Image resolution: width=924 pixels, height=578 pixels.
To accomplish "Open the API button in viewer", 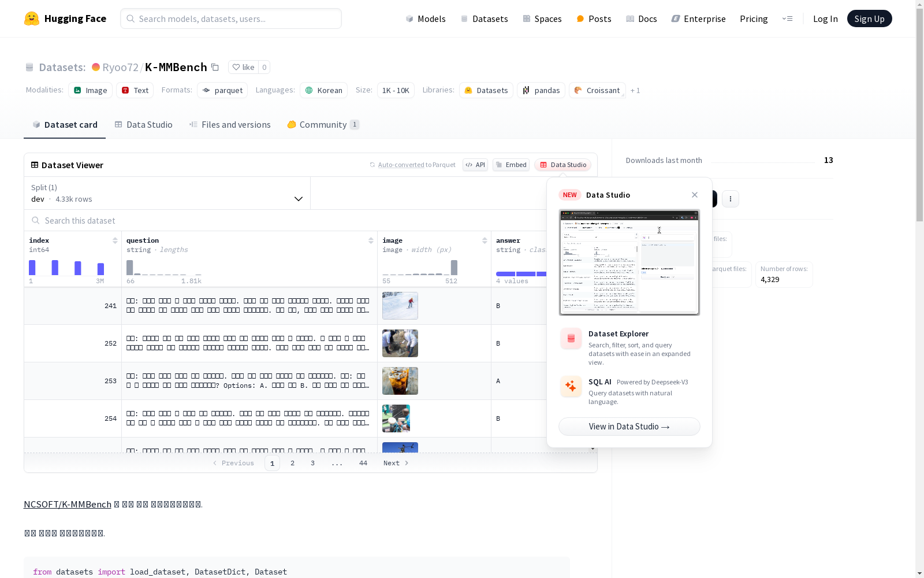I will 475,165.
